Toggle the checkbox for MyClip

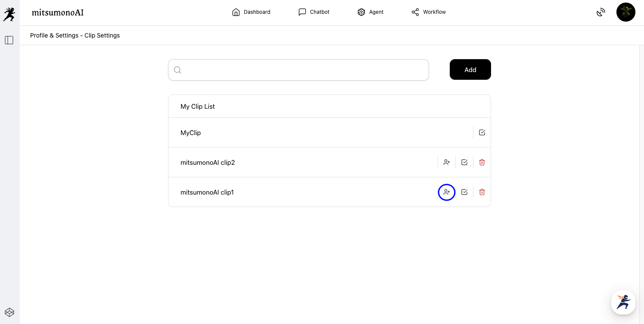482,132
